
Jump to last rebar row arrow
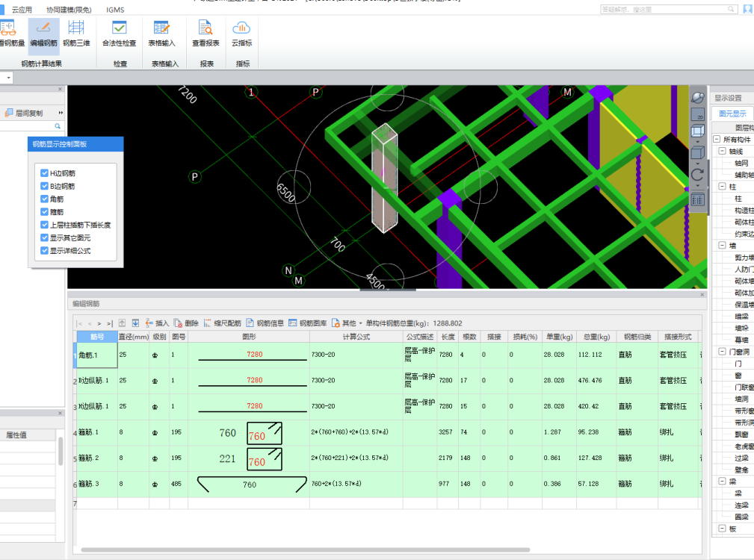click(110, 324)
